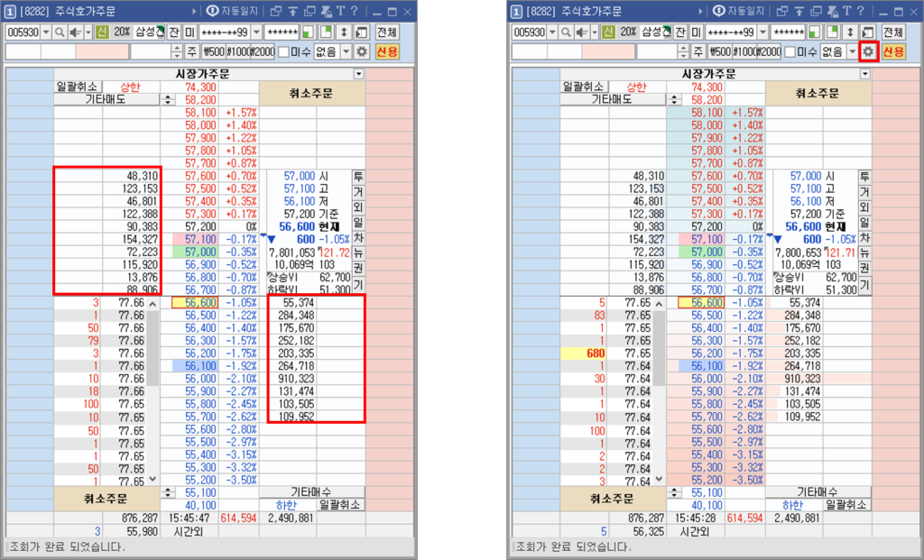Select the 차 side tab in right window
The width and height of the screenshot is (924, 560).
tap(864, 238)
